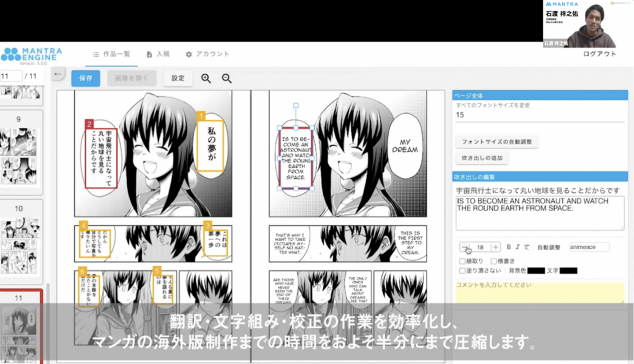Increase the bubble font size with plus
The width and height of the screenshot is (634, 364).
coord(496,247)
